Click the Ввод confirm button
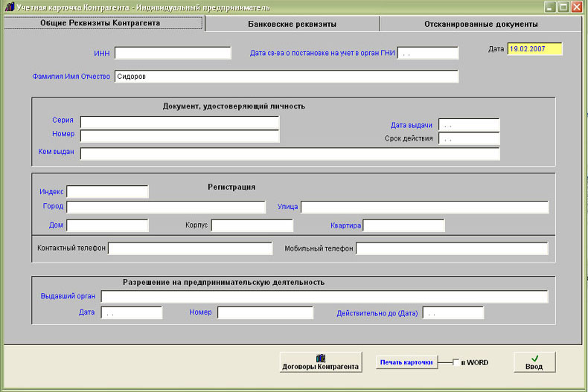Viewport: 588px width, 392px height. click(x=534, y=362)
